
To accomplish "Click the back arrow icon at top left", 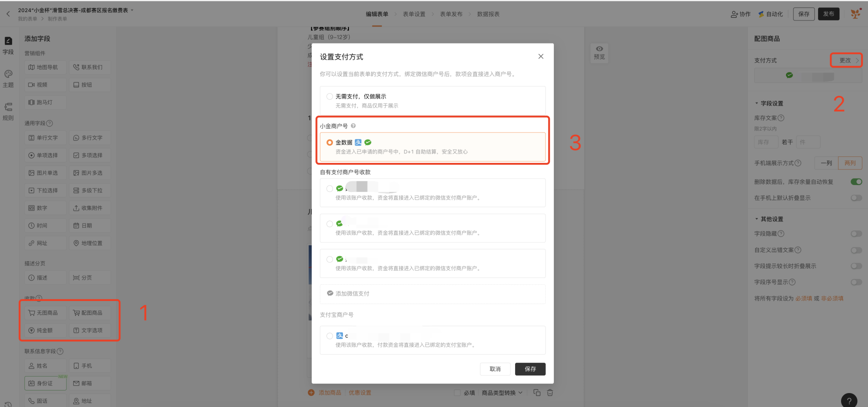I will tap(8, 14).
